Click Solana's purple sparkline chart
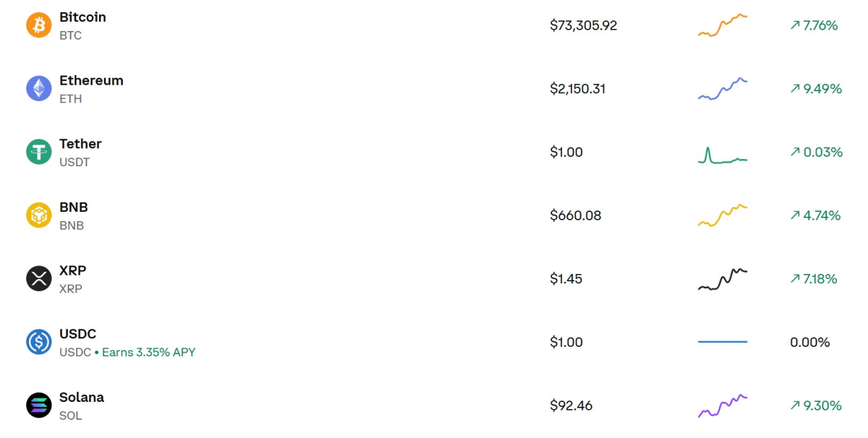This screenshot has height=438, width=868. pos(723,405)
